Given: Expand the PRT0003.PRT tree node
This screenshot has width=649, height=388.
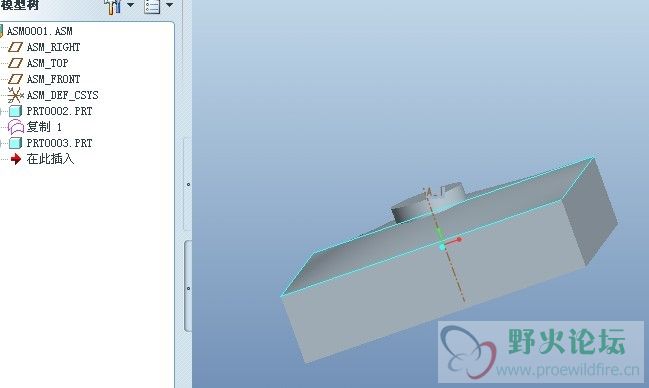Looking at the screenshot, I should pyautogui.click(x=1, y=143).
